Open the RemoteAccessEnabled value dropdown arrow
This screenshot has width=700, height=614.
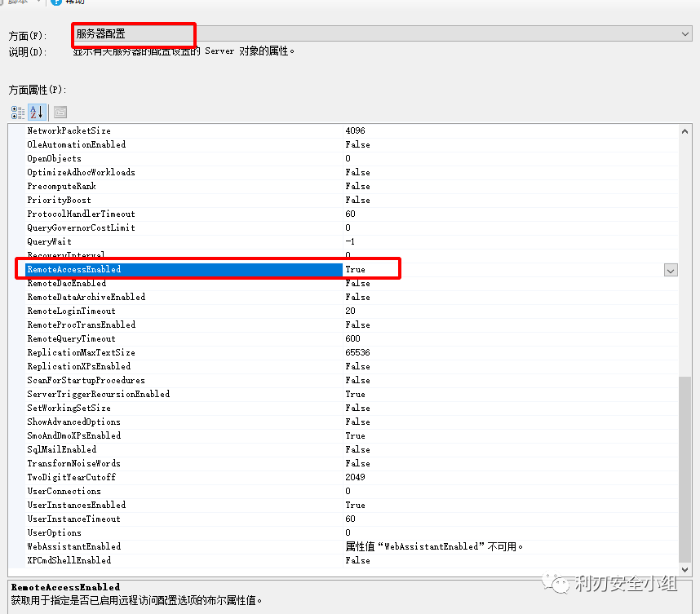671,270
